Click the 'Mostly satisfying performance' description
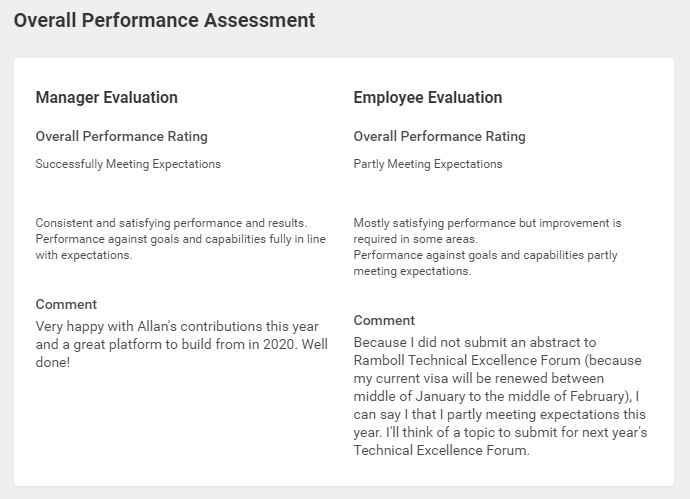The height and width of the screenshot is (499, 690). [x=487, y=247]
